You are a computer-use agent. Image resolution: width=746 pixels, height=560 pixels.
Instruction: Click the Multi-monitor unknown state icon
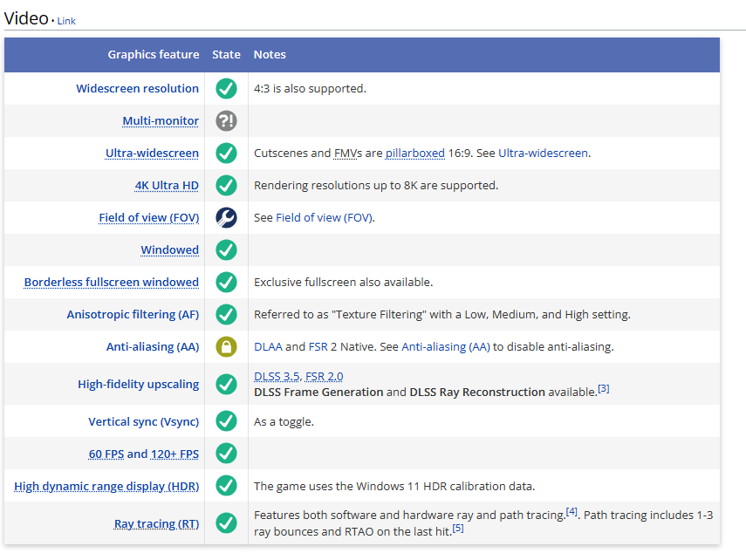click(226, 121)
